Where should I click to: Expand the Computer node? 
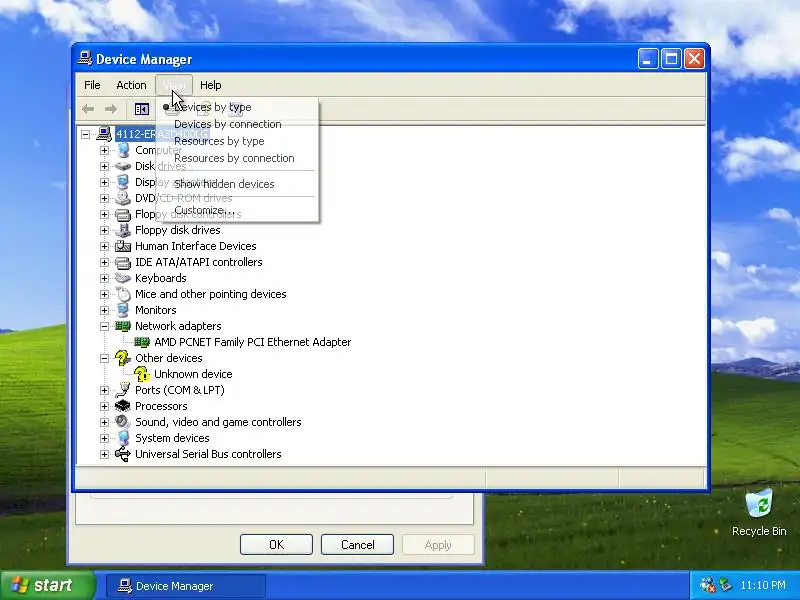pyautogui.click(x=105, y=150)
